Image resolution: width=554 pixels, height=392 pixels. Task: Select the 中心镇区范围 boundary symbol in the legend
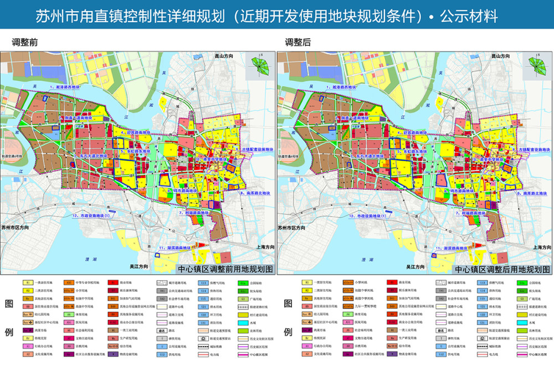[243, 354]
